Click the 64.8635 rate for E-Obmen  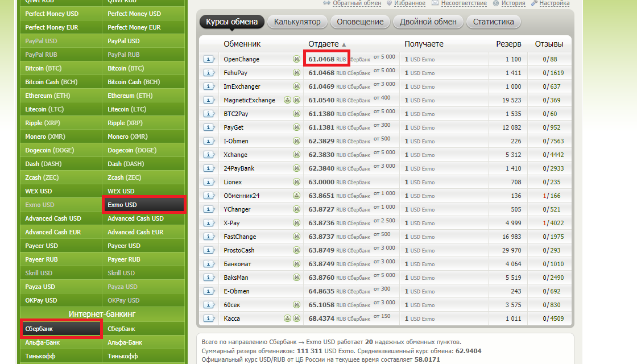[x=321, y=291]
